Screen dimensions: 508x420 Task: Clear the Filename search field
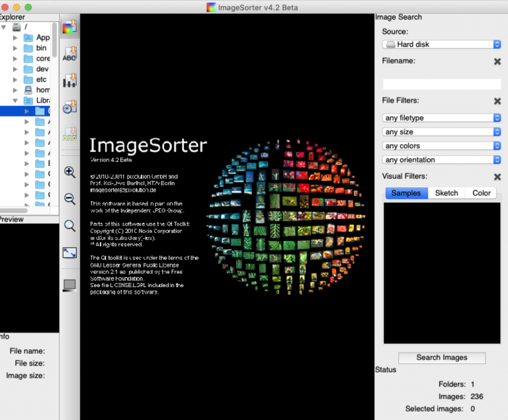click(497, 62)
